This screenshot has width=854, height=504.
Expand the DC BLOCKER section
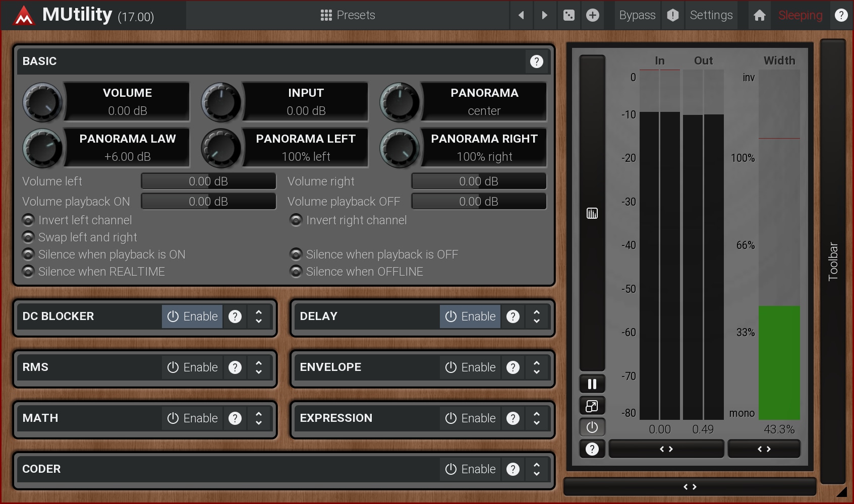[x=259, y=317]
